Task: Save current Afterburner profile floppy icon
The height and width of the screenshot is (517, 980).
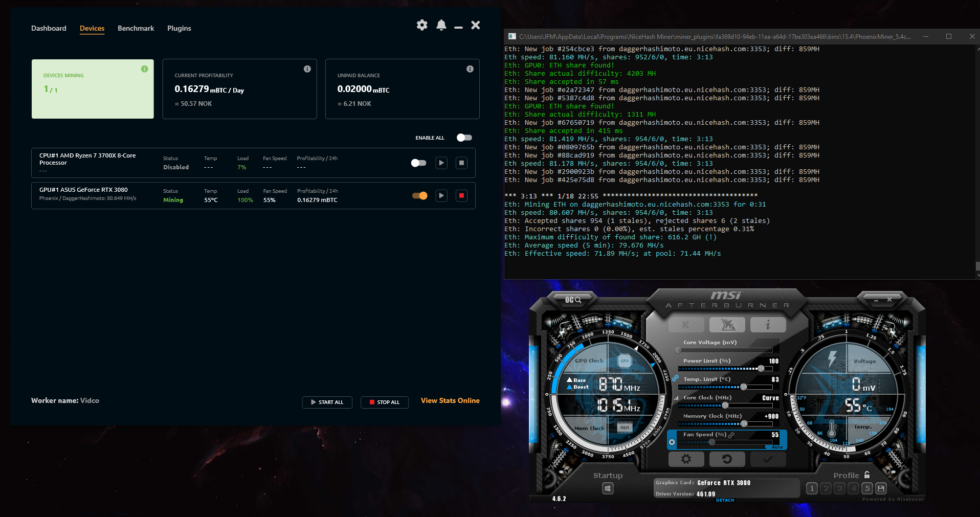Action: 881,488
